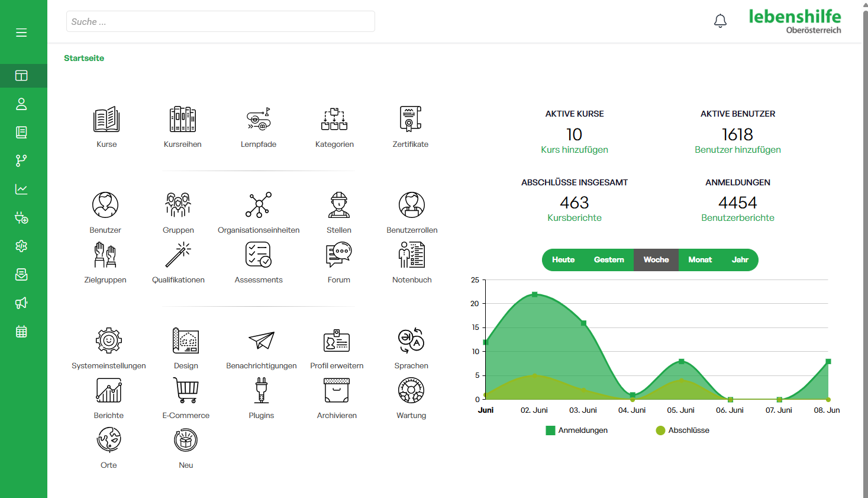Open Kategorien icon
The width and height of the screenshot is (868, 498).
click(x=334, y=120)
